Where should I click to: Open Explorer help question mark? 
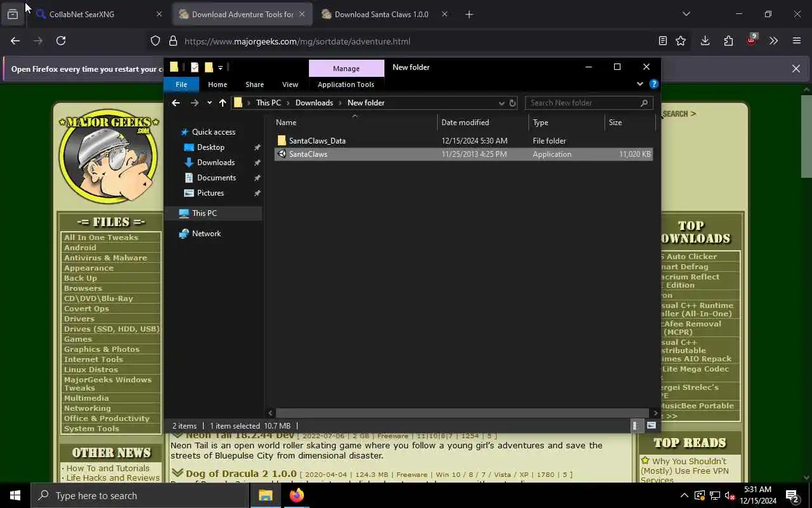pos(654,84)
